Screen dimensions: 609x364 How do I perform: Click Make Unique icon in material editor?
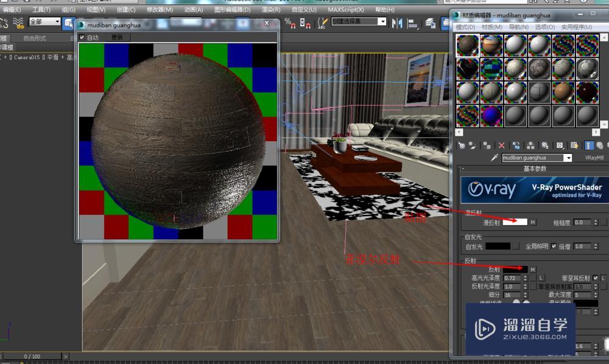[x=530, y=145]
